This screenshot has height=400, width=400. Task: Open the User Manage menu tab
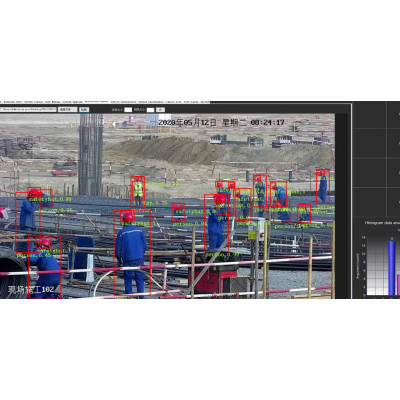(53, 101)
